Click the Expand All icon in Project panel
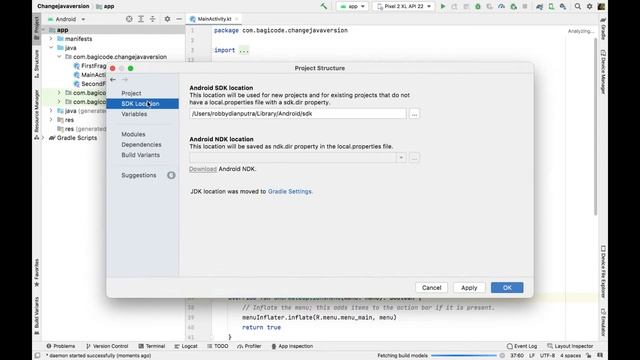640x360 pixels. [141, 19]
